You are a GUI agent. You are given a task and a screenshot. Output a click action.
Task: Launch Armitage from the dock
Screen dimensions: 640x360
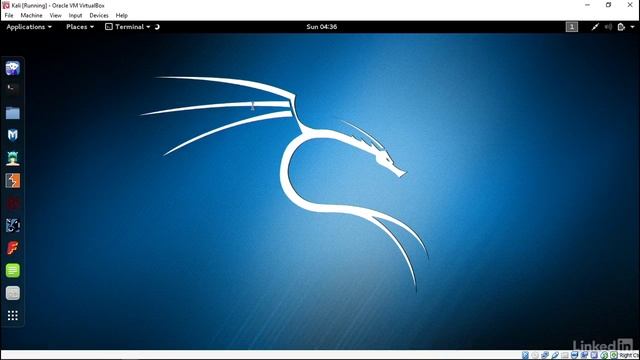point(13,158)
